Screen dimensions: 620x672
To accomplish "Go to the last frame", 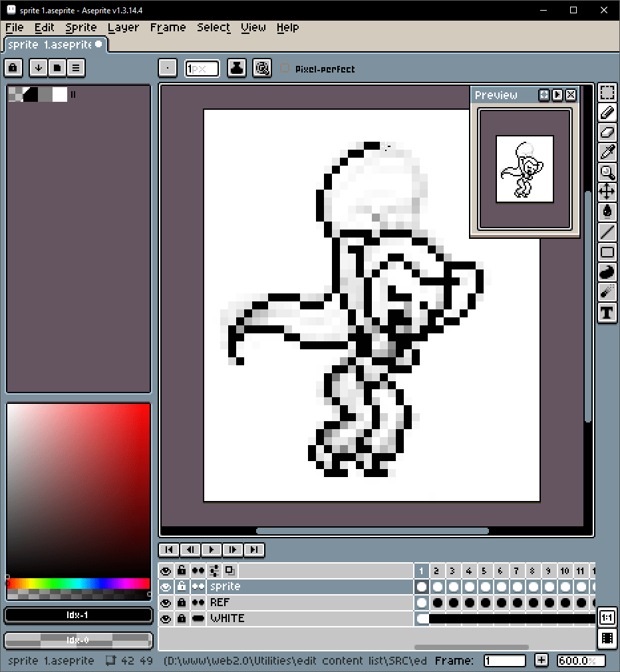I will point(254,550).
